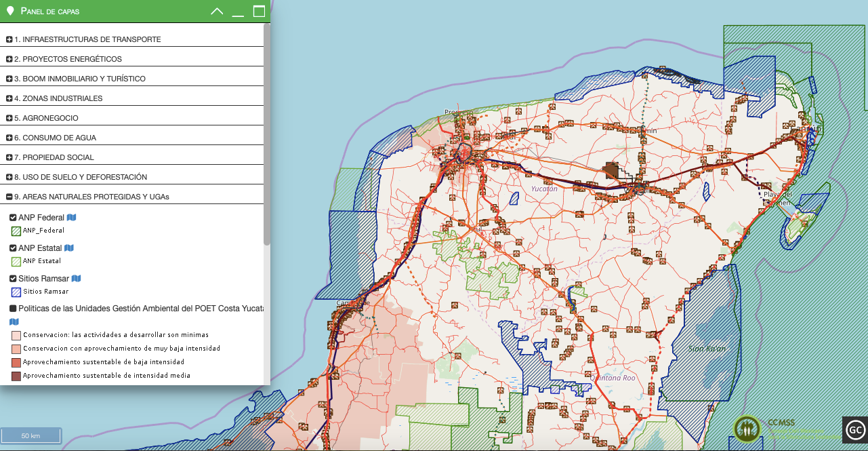This screenshot has height=451, width=868.
Task: Toggle off the Sitios Ramsar checkbox
Action: (x=13, y=279)
